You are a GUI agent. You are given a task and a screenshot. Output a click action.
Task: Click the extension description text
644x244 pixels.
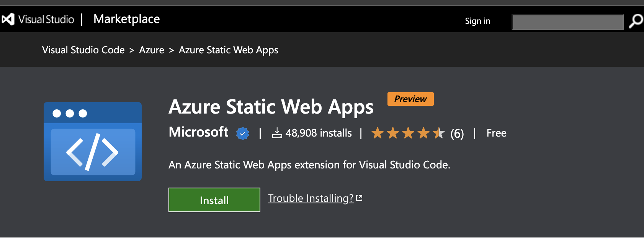[x=309, y=165]
